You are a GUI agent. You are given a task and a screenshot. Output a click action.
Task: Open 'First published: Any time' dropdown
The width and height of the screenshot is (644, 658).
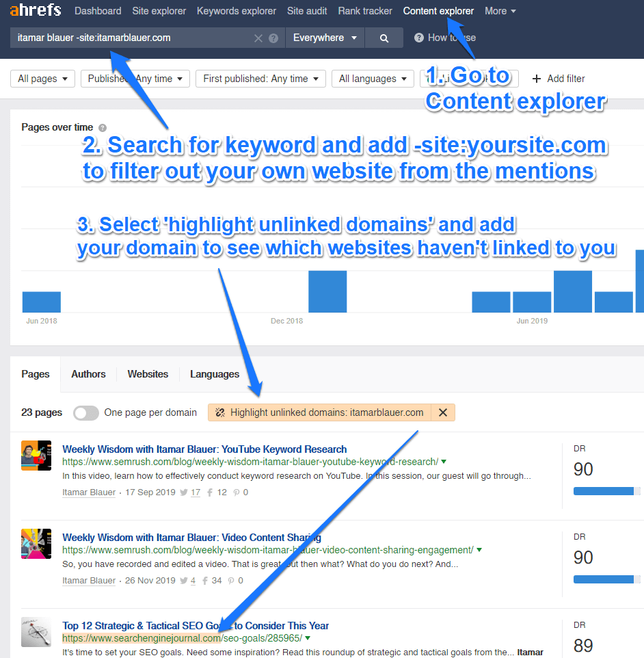click(260, 79)
